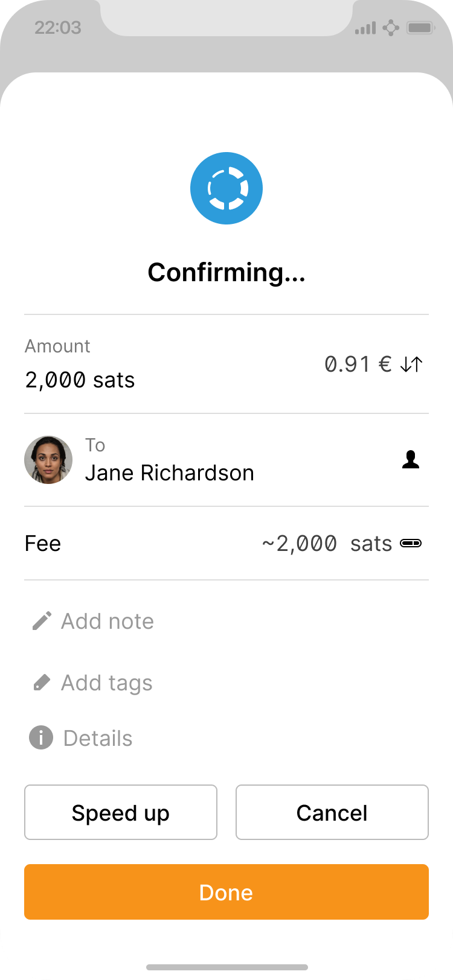The image size is (453, 980).
Task: Select the Jane Richardson recipient name
Action: [169, 472]
